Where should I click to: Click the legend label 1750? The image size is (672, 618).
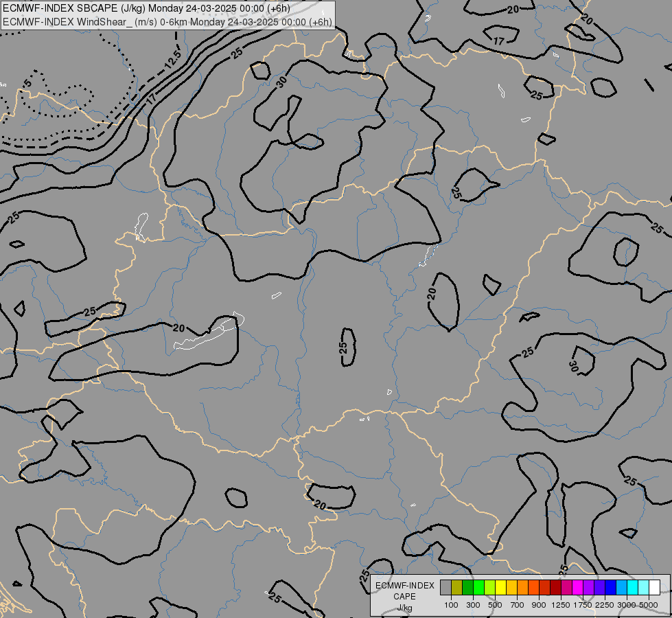tap(583, 605)
